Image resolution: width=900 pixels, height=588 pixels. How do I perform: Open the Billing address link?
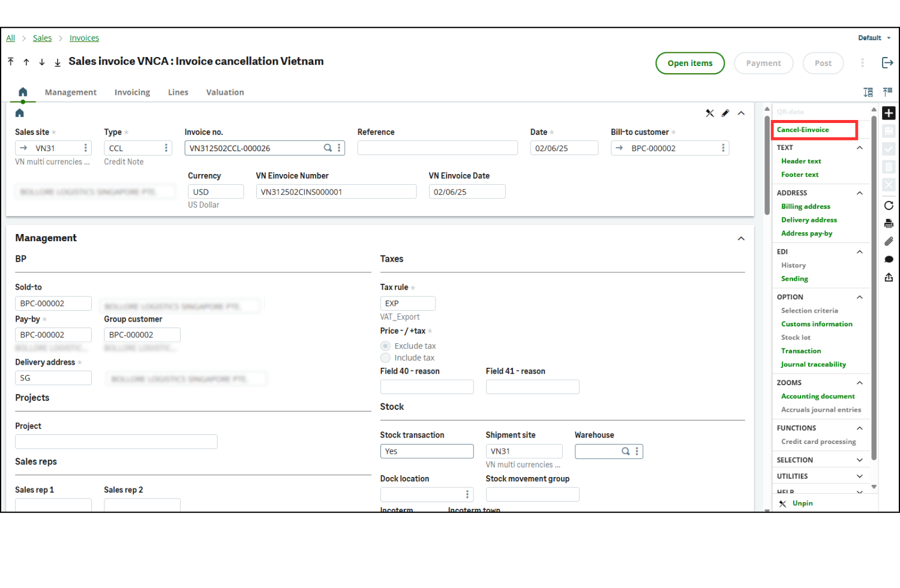[x=806, y=206]
